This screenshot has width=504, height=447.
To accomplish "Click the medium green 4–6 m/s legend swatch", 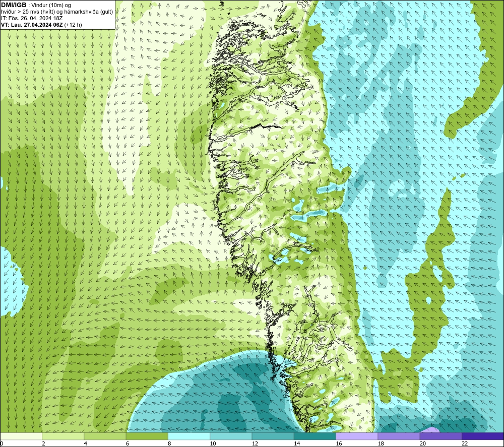I will pos(105,436).
